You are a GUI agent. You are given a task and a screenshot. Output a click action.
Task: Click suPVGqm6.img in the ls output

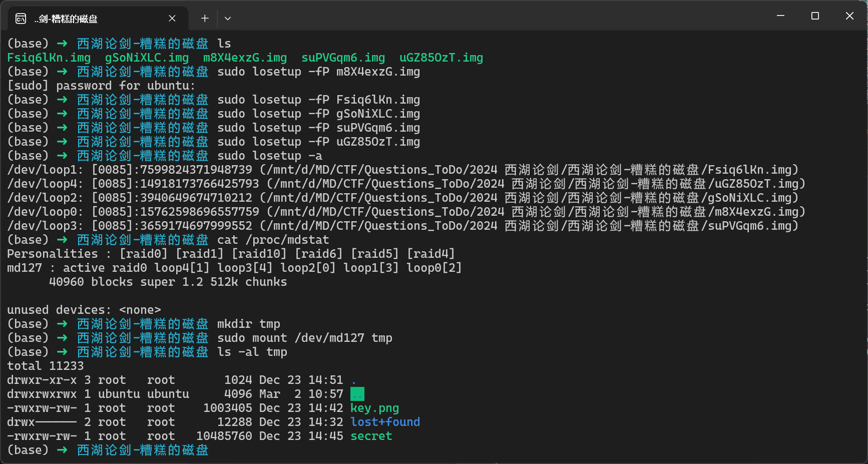pyautogui.click(x=343, y=58)
